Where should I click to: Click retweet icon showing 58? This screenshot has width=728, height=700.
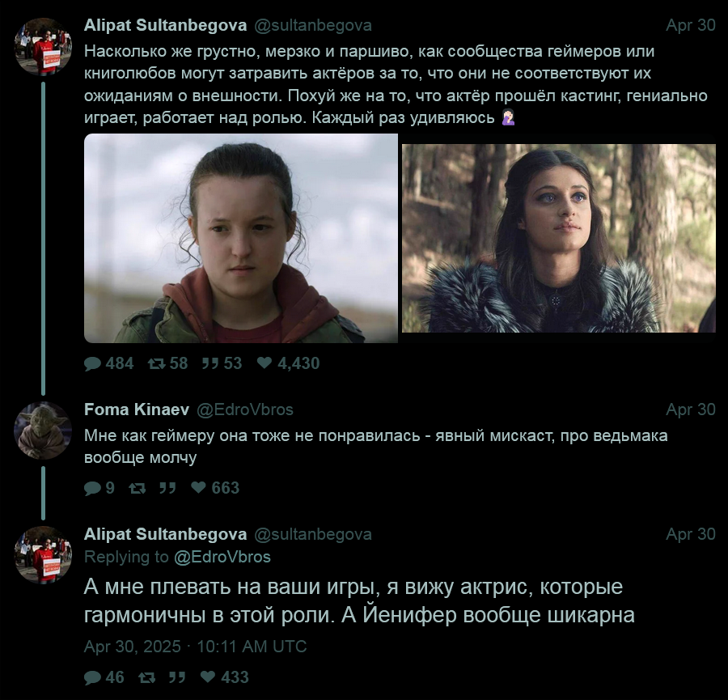(x=156, y=363)
